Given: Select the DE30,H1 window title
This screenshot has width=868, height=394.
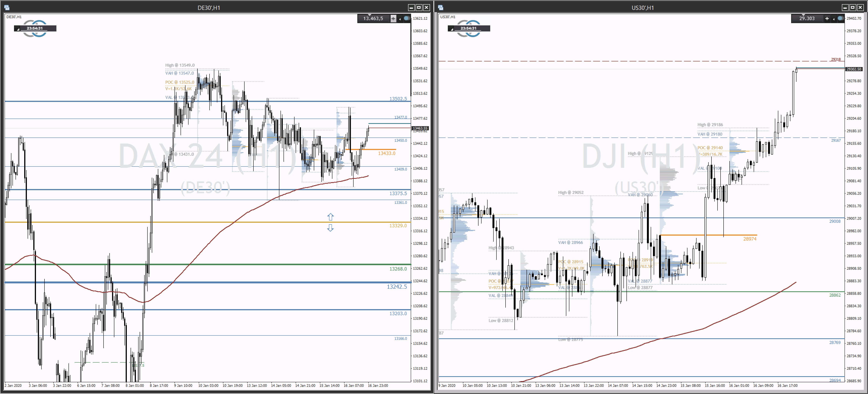Looking at the screenshot, I should [209, 8].
